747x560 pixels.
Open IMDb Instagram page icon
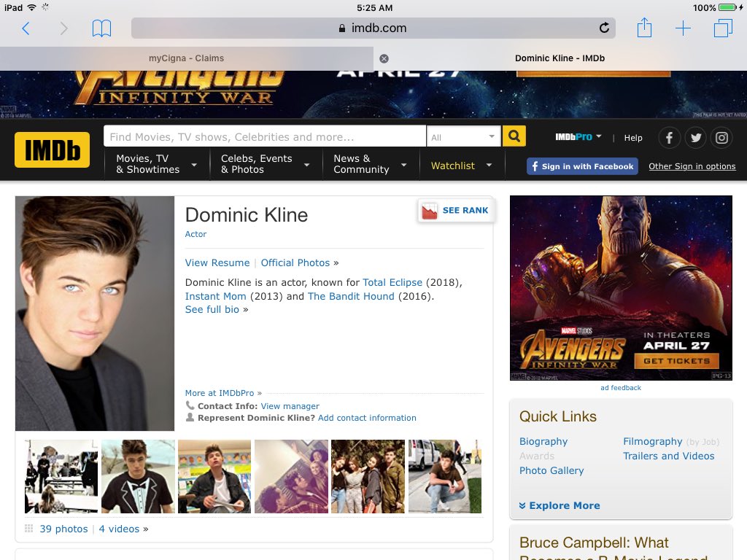coord(721,138)
